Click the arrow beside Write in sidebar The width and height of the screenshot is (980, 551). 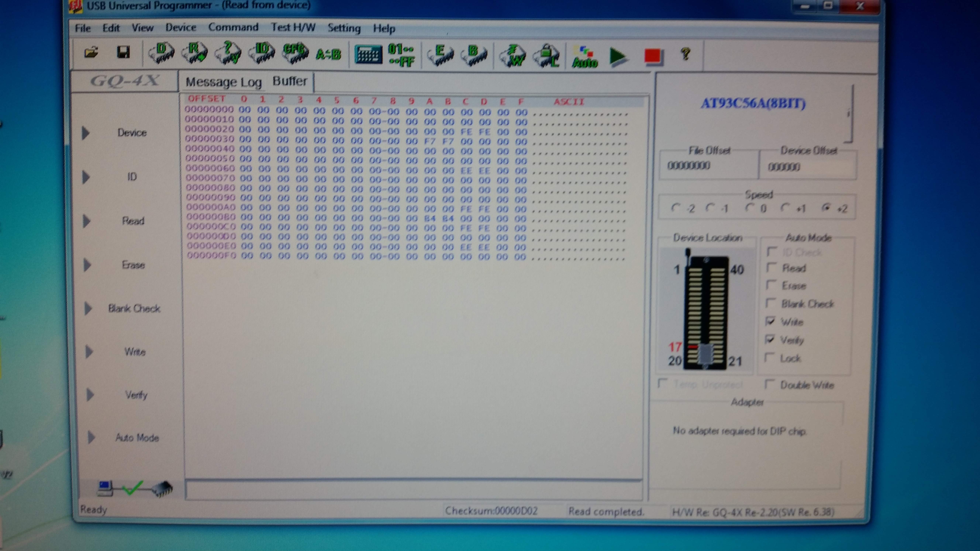89,352
